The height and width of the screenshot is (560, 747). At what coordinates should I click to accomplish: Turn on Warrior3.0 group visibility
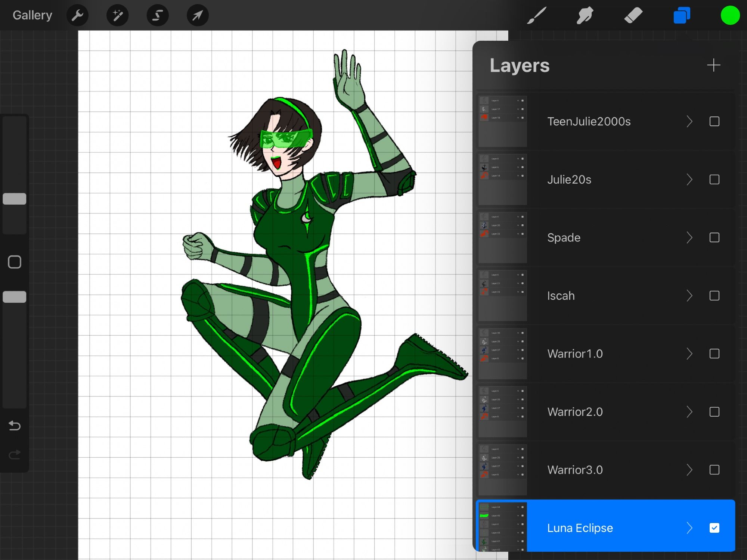[x=714, y=470]
